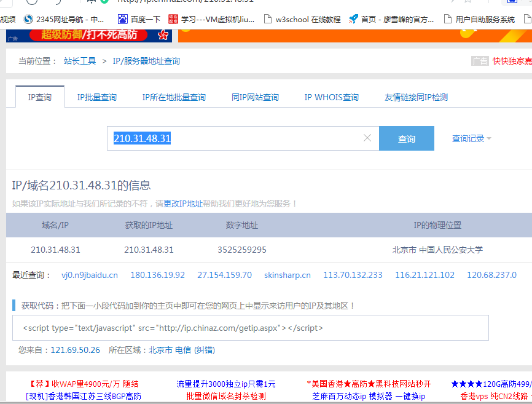The width and height of the screenshot is (532, 404).
Task: Expand the 查询记录 dropdown
Action: point(471,138)
